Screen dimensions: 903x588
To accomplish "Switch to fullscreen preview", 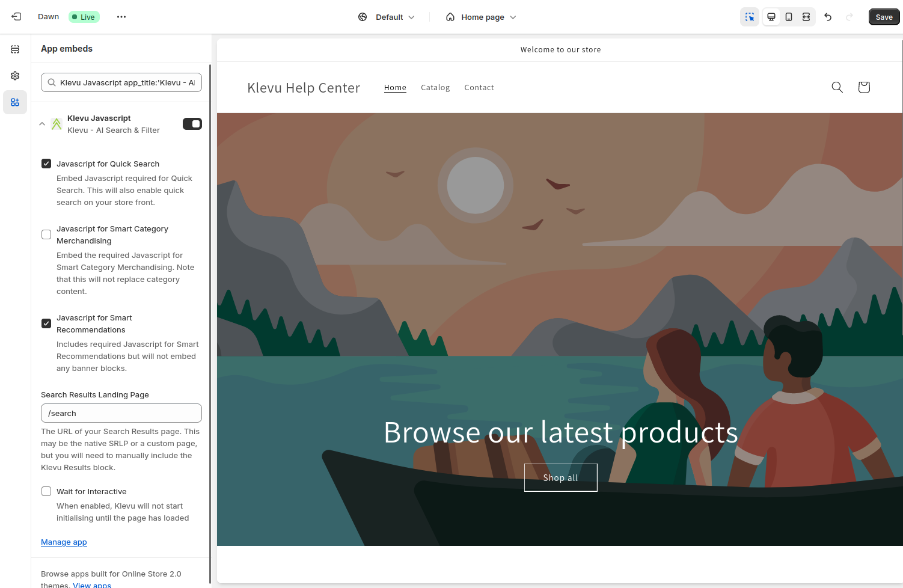I will point(806,17).
